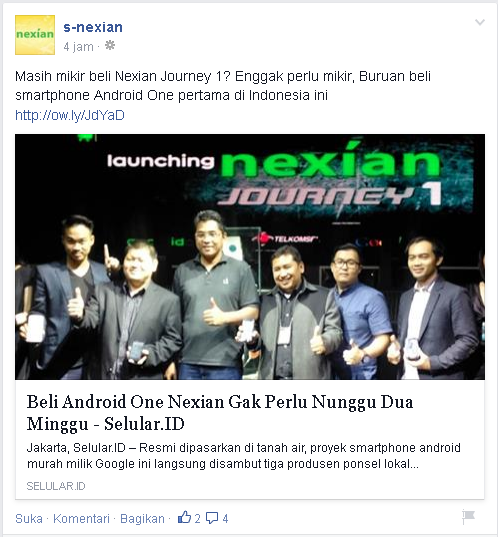Click the Telkomsel logo in the photo
Screen dimensions: 498x537
(285, 239)
